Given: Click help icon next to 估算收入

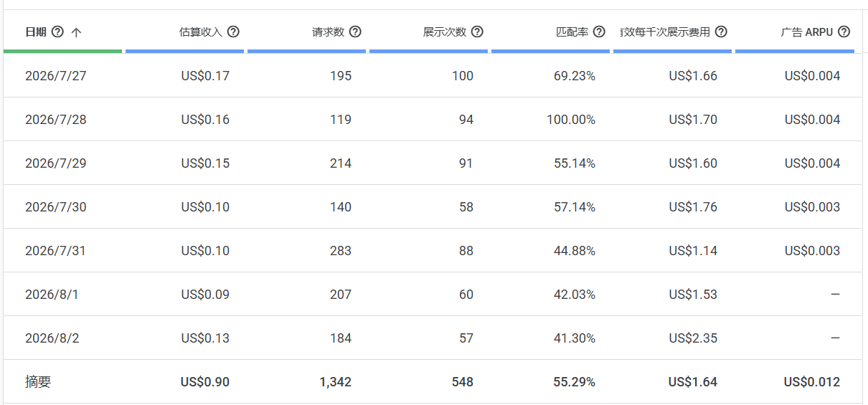Looking at the screenshot, I should tap(233, 32).
